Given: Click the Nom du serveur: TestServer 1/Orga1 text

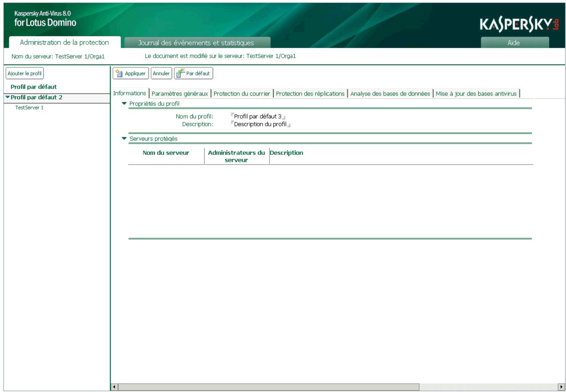Looking at the screenshot, I should coord(58,56).
